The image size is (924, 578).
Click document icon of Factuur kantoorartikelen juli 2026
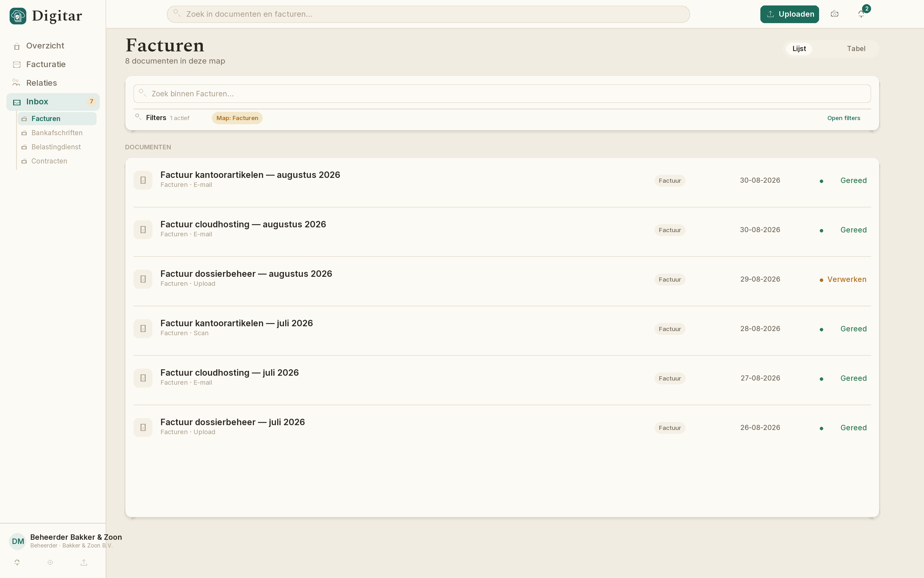(x=143, y=328)
